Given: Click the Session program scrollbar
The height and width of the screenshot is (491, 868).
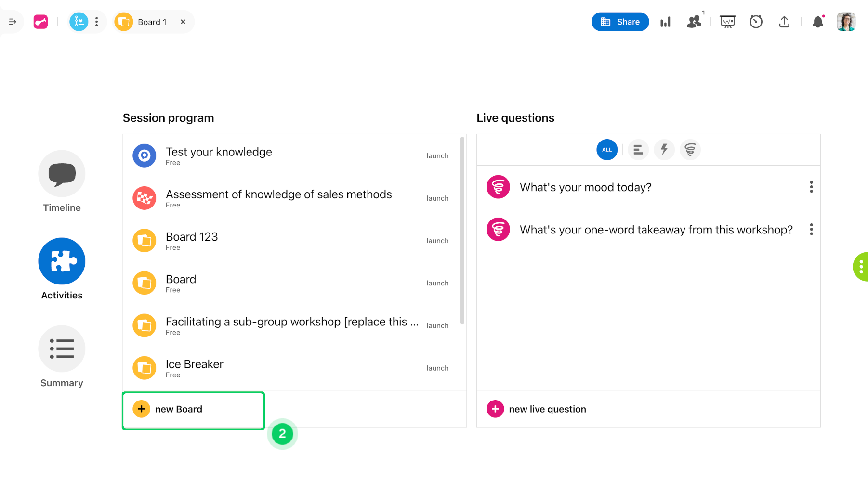Looking at the screenshot, I should click(x=462, y=230).
